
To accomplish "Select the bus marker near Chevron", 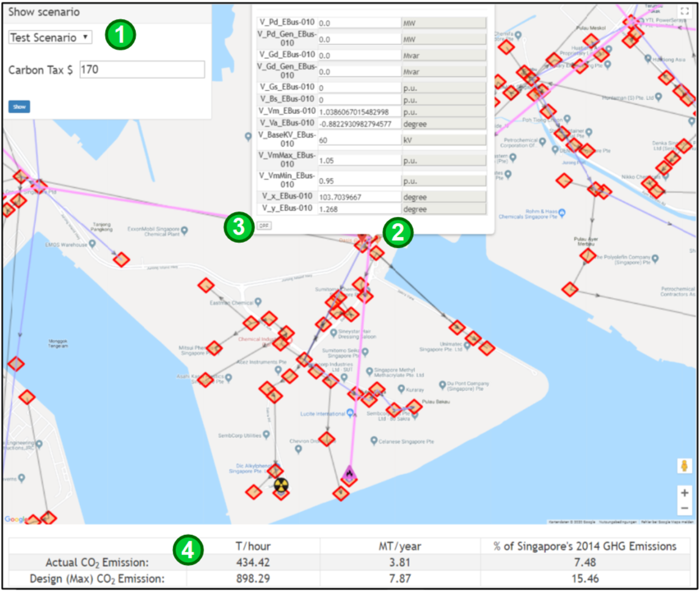I will click(x=326, y=439).
